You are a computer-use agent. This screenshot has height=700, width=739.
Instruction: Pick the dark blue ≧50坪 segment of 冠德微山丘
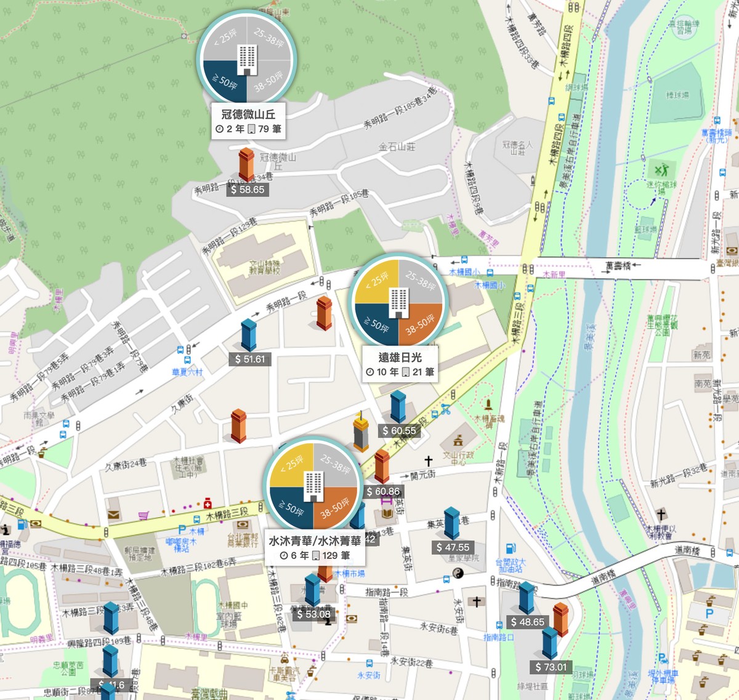pos(224,81)
